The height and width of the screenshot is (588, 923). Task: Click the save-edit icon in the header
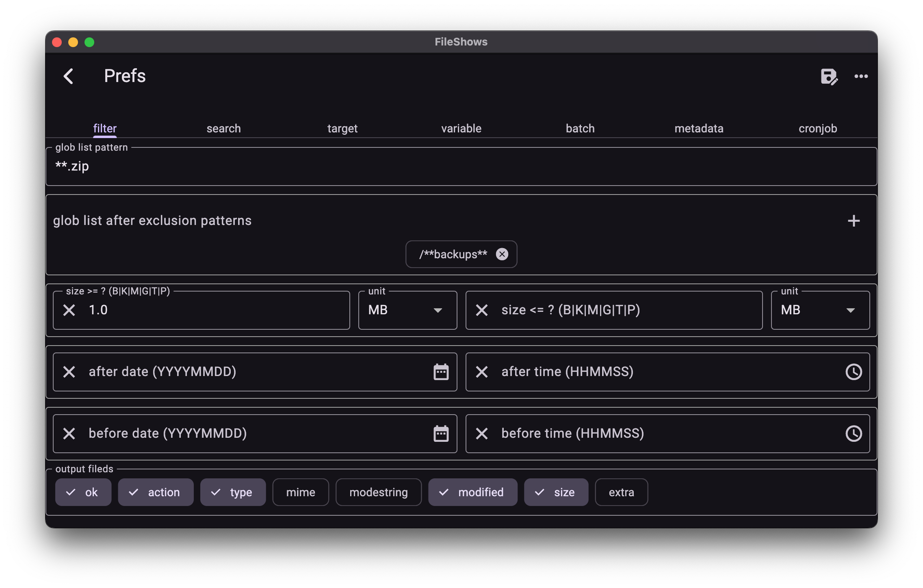(829, 76)
